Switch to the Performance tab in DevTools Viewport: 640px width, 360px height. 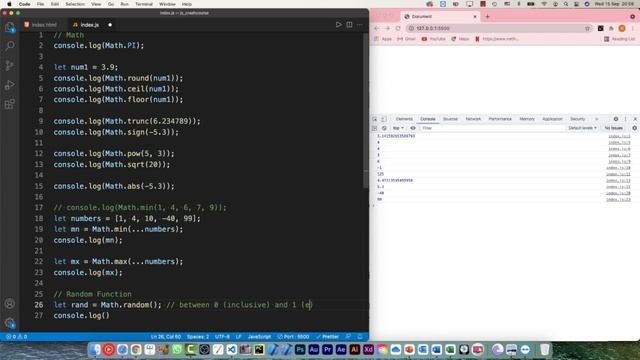tap(500, 119)
